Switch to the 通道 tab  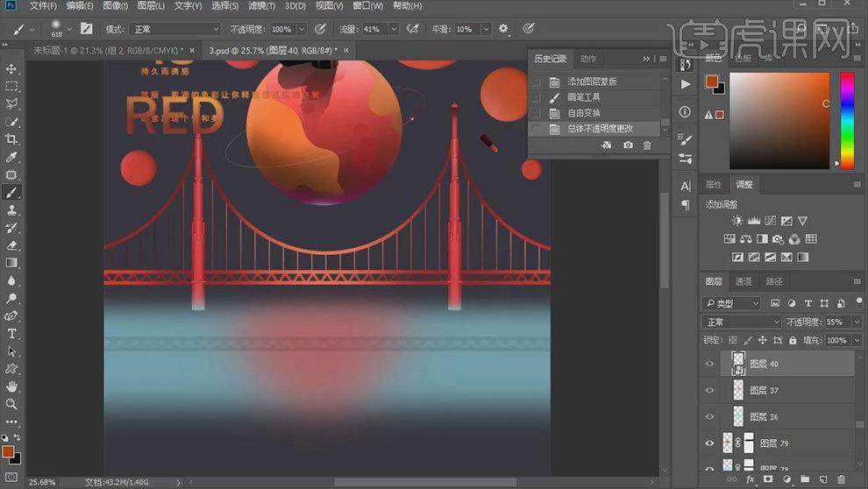pos(743,281)
